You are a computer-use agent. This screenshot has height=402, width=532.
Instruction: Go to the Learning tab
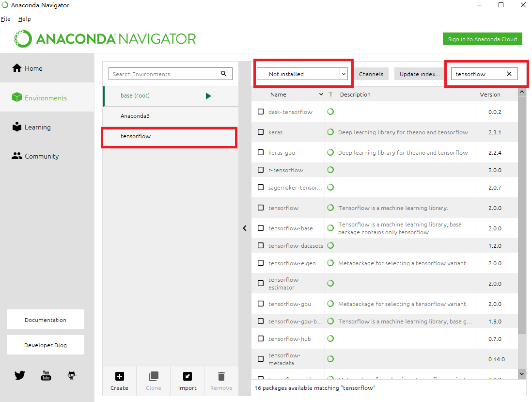tap(47, 127)
